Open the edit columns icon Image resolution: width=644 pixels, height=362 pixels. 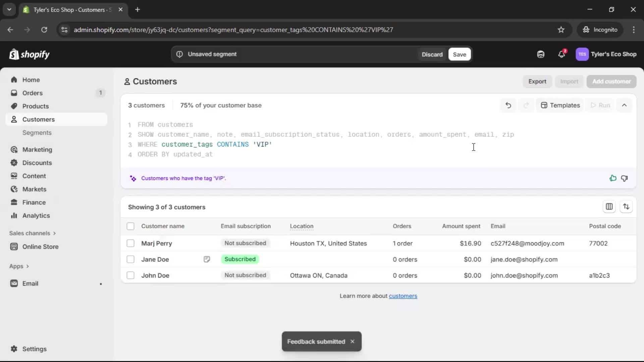609,207
